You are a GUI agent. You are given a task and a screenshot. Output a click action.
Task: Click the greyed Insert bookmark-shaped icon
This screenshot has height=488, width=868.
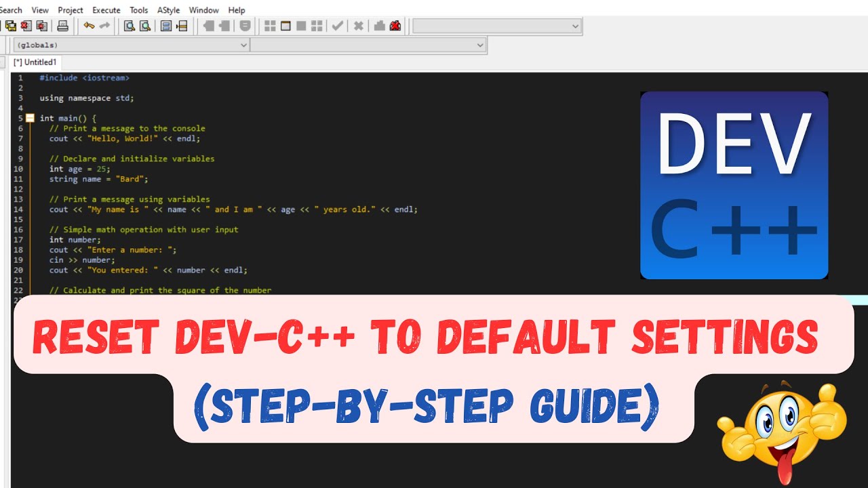coord(208,26)
